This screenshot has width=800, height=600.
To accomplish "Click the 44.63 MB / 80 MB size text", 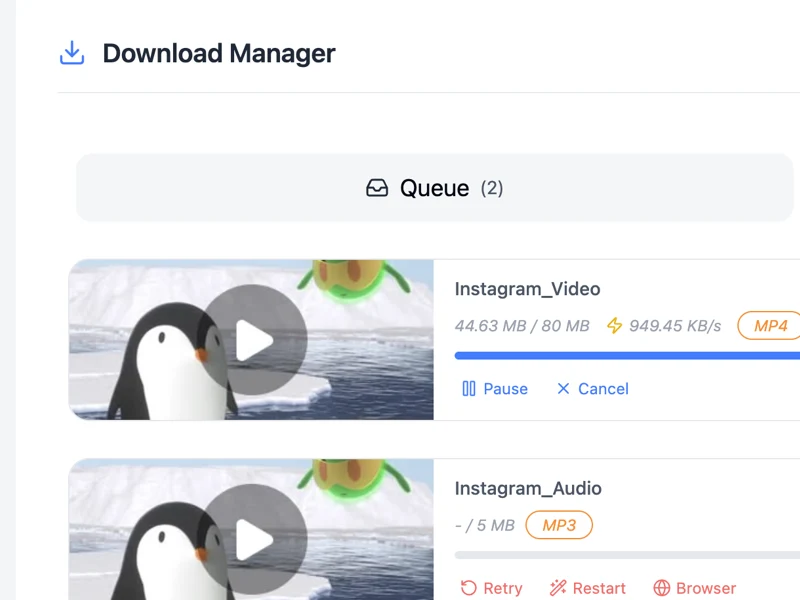I will pos(522,326).
